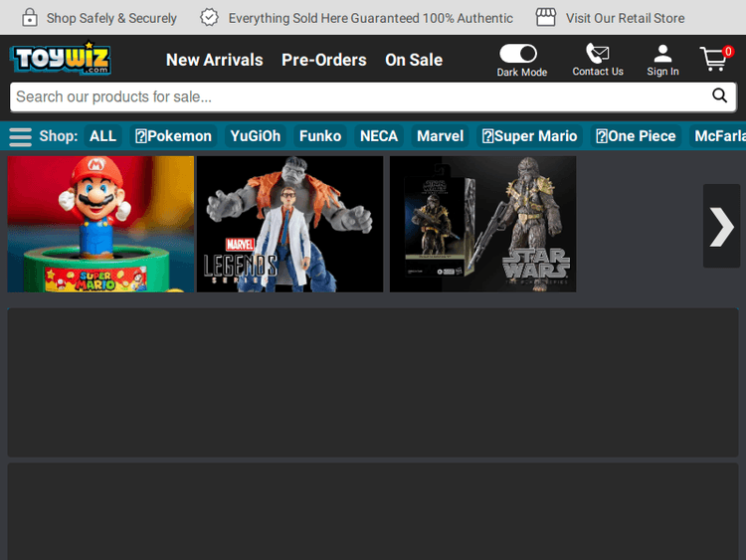746x560 pixels.
Task: Click the Sign In person icon
Action: 662,54
